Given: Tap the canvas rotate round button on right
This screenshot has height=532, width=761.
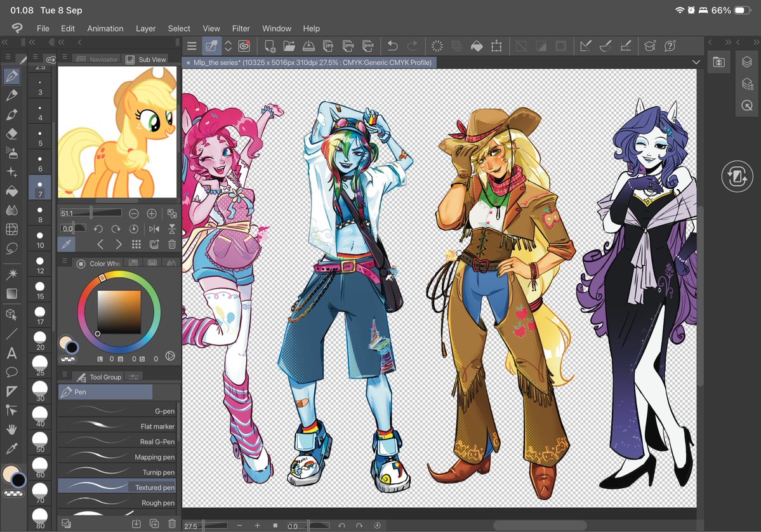Looking at the screenshot, I should [x=738, y=176].
